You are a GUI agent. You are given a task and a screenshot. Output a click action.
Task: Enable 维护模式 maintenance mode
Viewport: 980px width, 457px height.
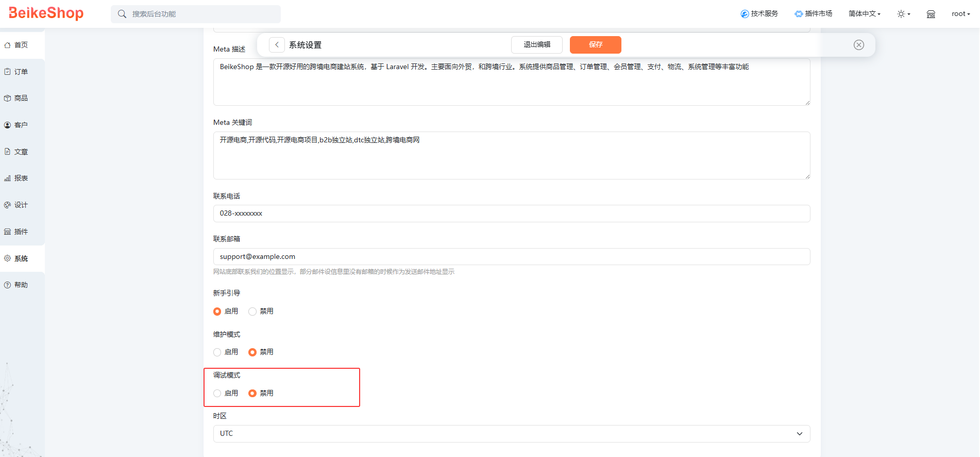[217, 352]
